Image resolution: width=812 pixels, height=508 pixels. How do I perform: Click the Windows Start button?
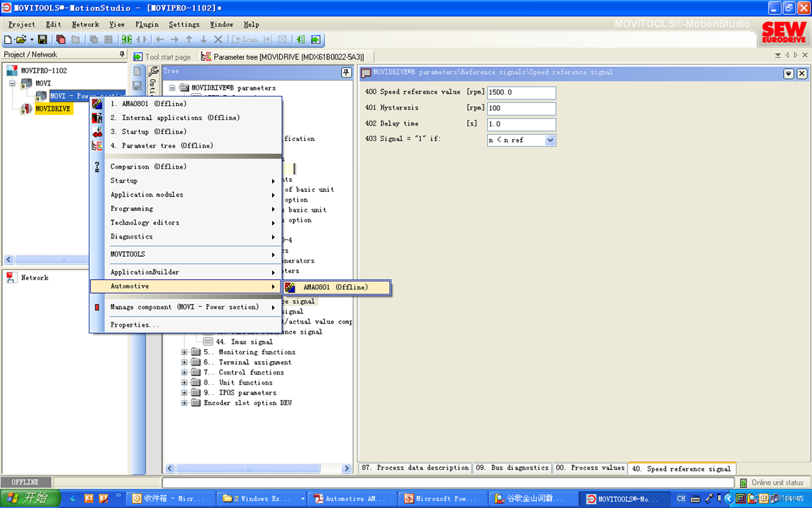point(29,498)
